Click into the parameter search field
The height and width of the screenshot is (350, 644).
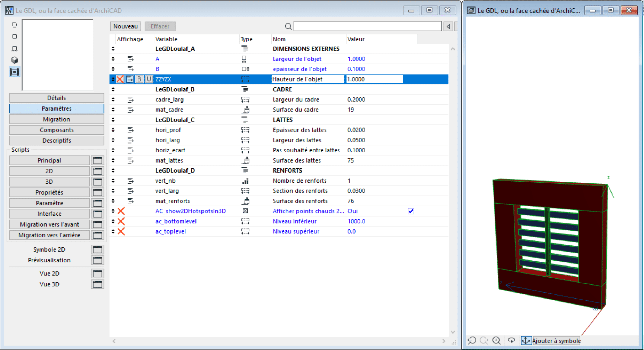pyautogui.click(x=367, y=26)
